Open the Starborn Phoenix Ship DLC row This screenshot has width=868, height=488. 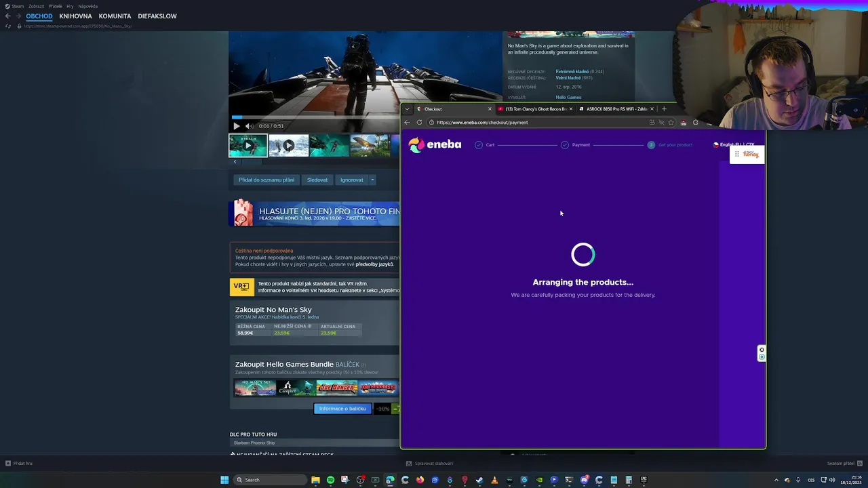point(315,443)
